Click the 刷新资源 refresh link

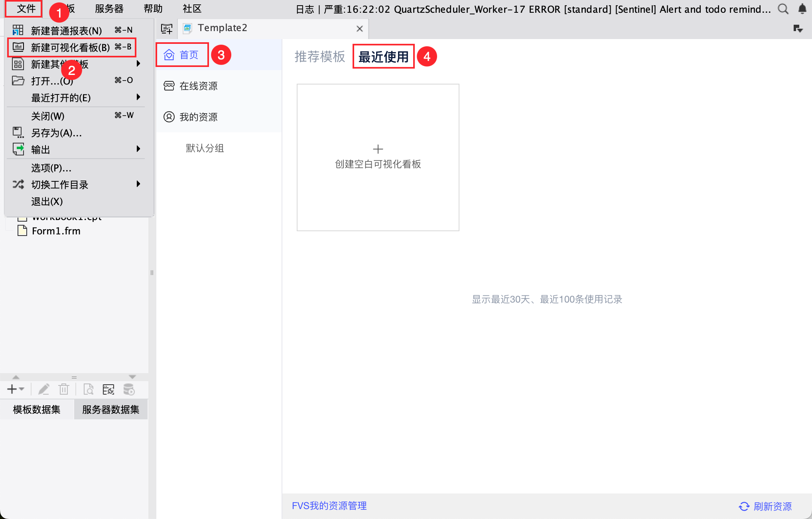point(765,506)
